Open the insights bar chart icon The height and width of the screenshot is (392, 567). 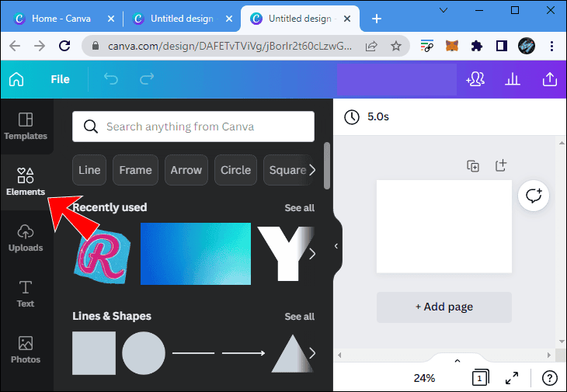click(513, 79)
